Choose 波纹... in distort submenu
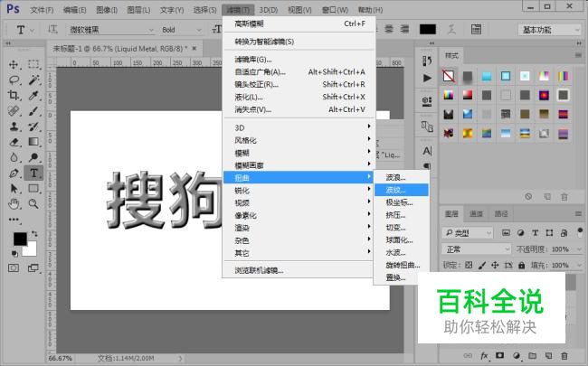This screenshot has height=366, width=588. pos(402,190)
